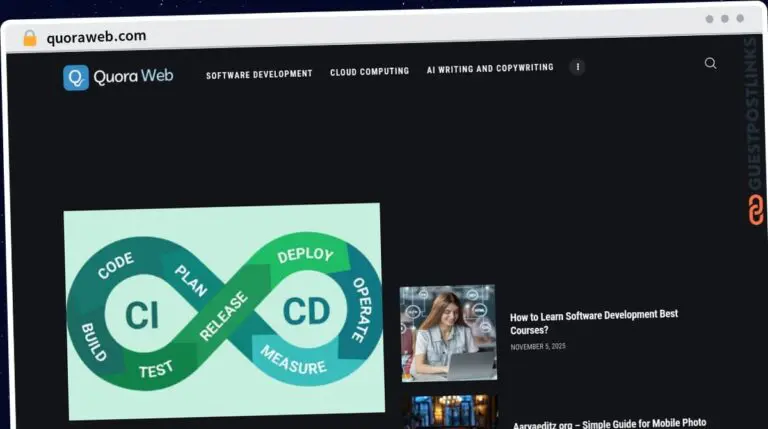Open the thumbnail beside the Aaryaeditz article
This screenshot has height=429, width=768.
tap(448, 412)
